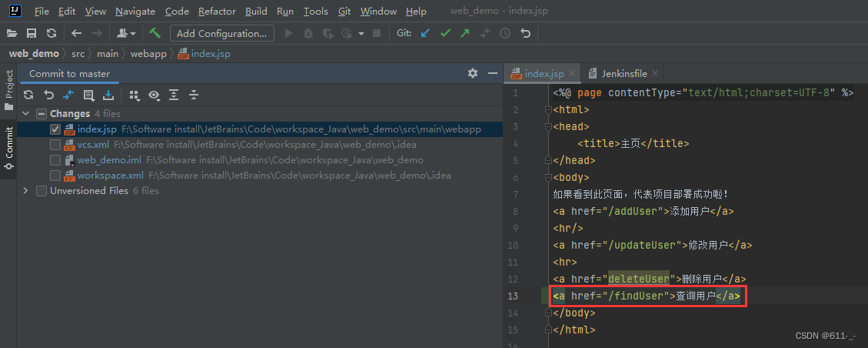
Task: Open Commit panel settings gear
Action: coord(473,73)
